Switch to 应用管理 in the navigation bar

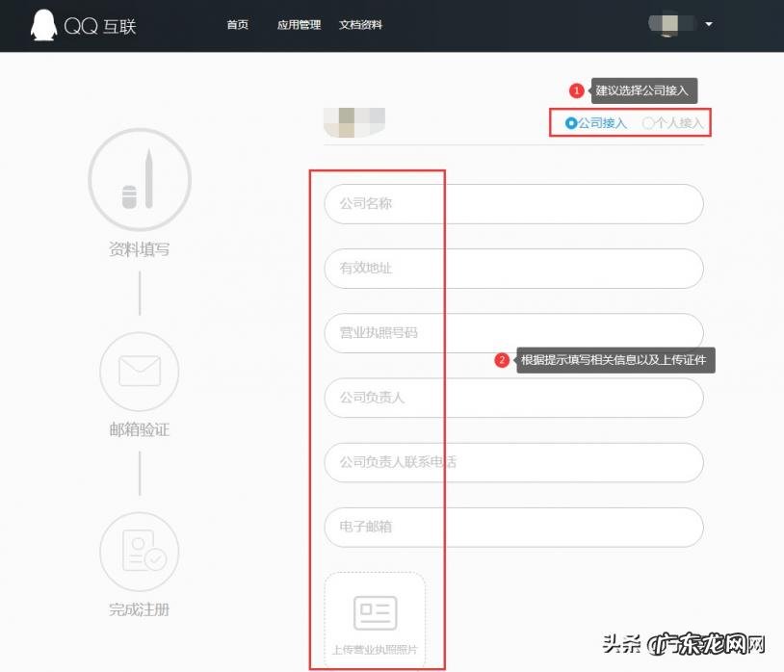[299, 25]
